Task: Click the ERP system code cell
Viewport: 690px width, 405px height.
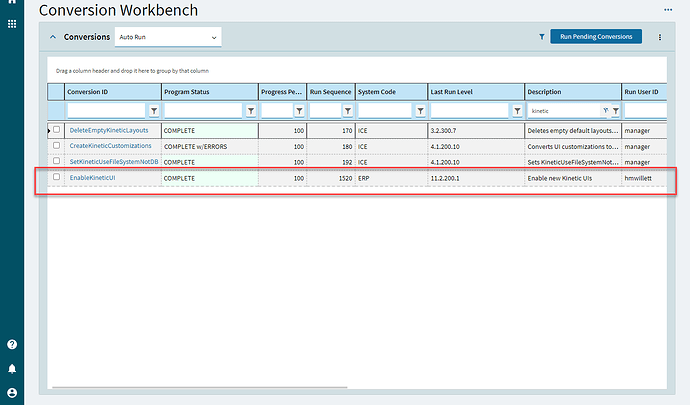Action: point(391,178)
